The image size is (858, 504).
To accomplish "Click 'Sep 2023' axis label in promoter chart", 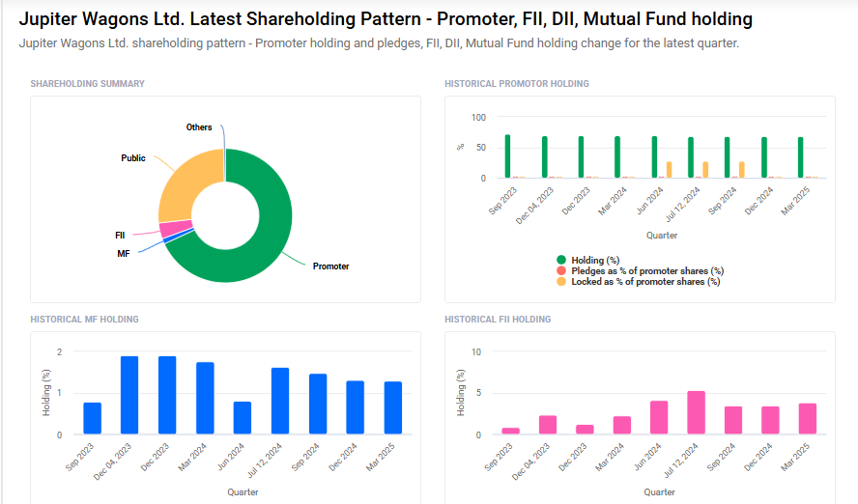I will tap(502, 201).
